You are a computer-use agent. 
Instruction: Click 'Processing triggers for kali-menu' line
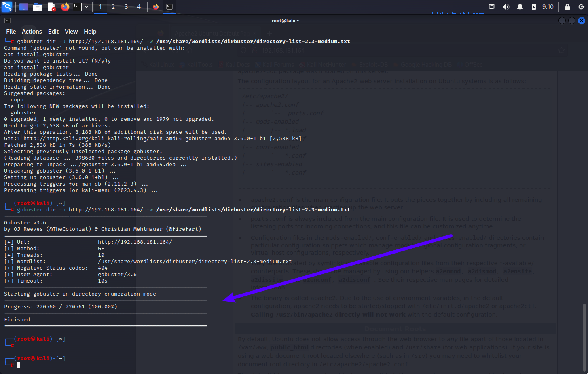(x=81, y=190)
